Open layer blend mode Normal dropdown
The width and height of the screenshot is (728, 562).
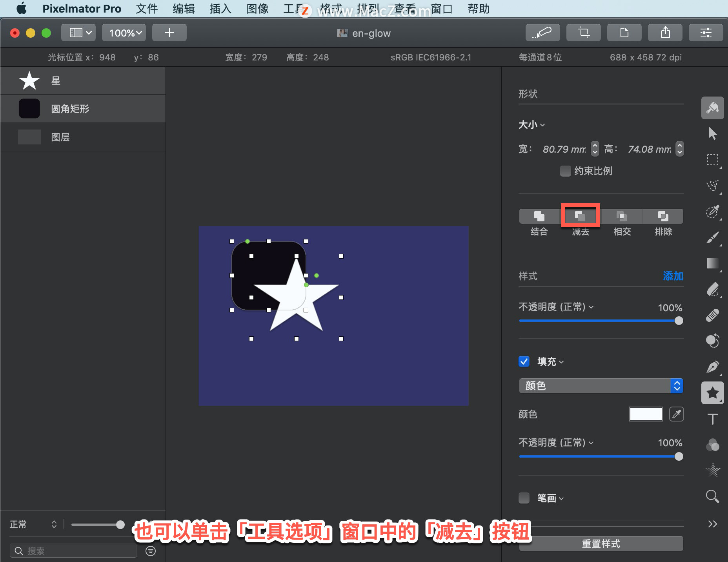pyautogui.click(x=33, y=524)
